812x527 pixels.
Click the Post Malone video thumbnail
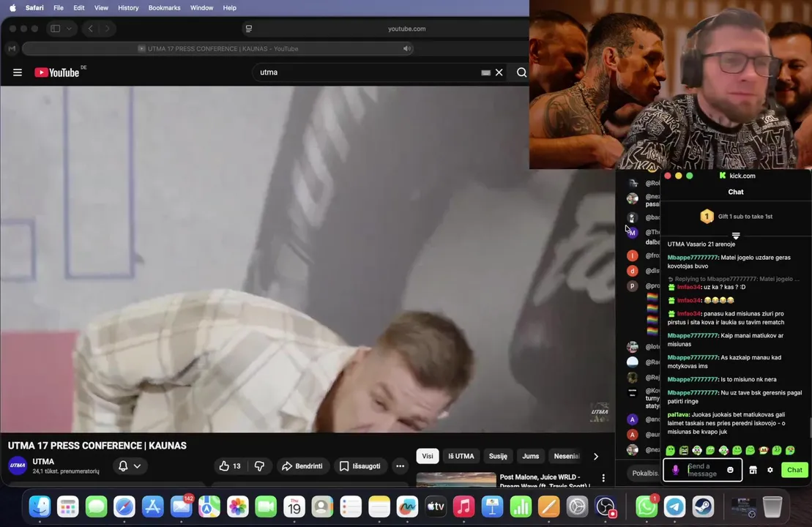tap(455, 479)
